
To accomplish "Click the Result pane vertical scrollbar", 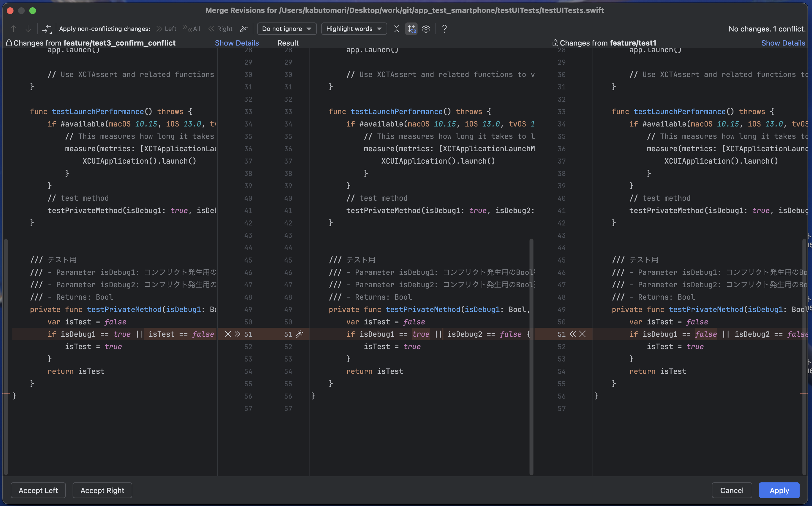I will pos(531,356).
